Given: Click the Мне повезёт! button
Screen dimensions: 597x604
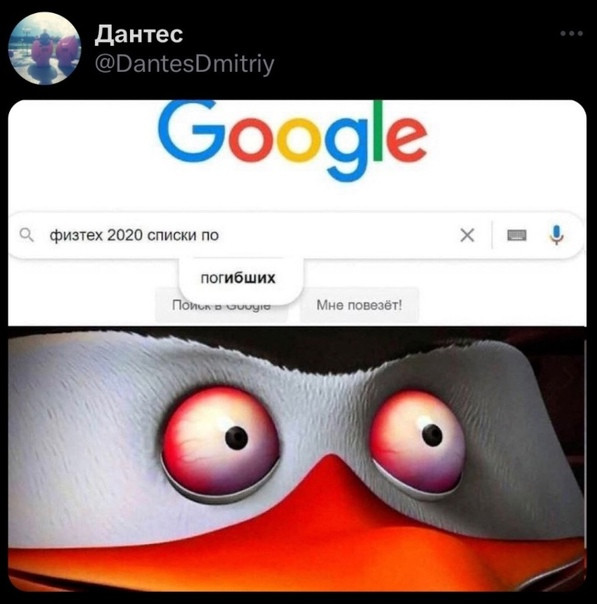Looking at the screenshot, I should (x=359, y=305).
